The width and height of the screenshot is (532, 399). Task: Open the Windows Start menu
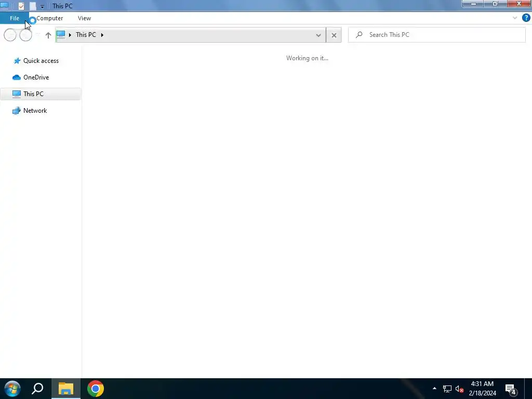[12, 389]
